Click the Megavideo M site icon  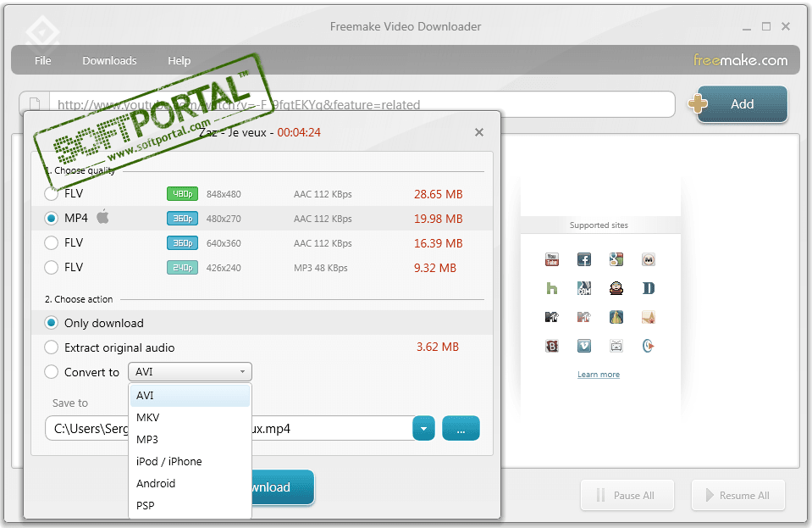[x=649, y=259]
